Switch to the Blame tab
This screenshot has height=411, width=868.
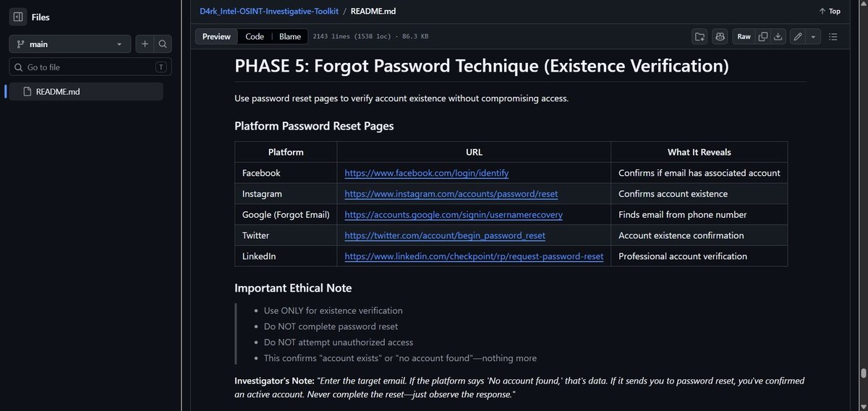pyautogui.click(x=290, y=36)
